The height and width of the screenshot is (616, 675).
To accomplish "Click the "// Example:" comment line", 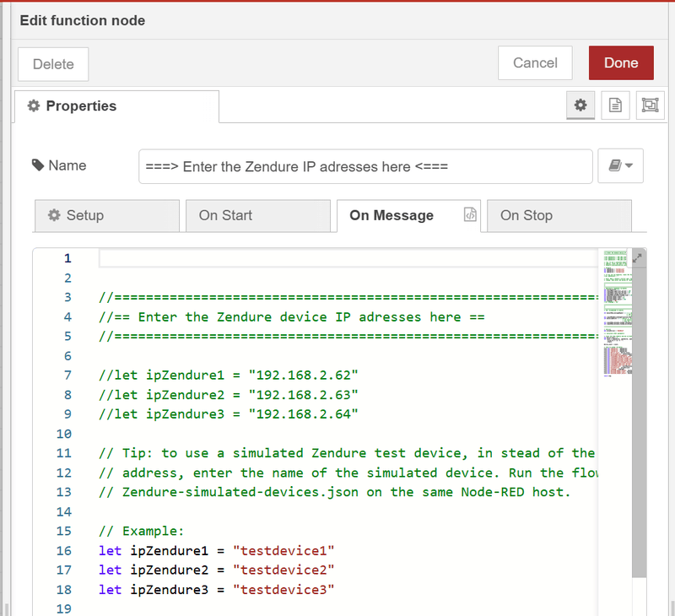I will [141, 532].
